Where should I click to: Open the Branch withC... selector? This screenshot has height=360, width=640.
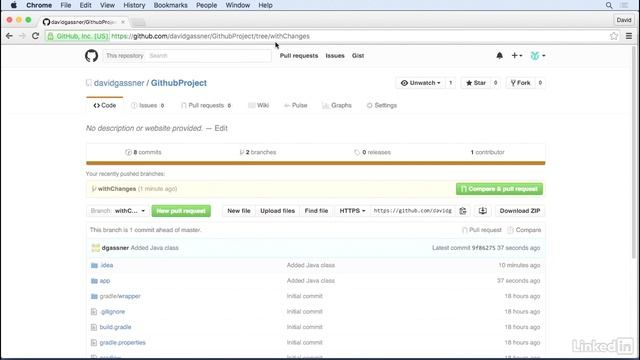(x=118, y=211)
